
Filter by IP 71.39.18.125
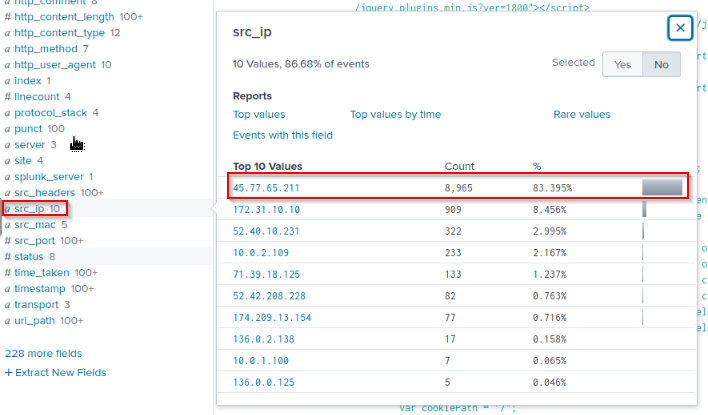266,275
